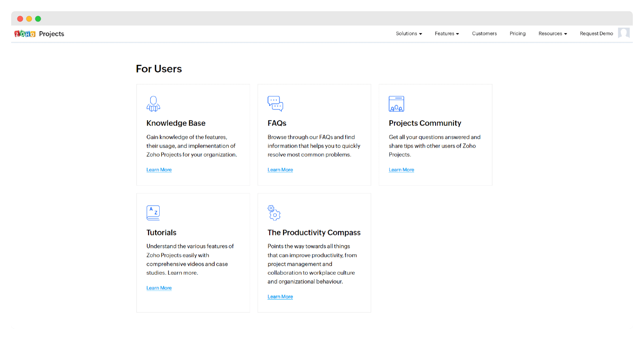The height and width of the screenshot is (340, 644).
Task: Click the Projects Community card title
Action: pyautogui.click(x=425, y=123)
